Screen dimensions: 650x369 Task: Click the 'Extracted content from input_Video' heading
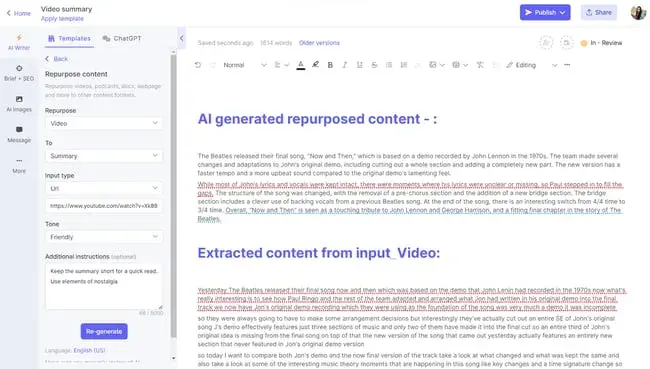pyautogui.click(x=319, y=253)
